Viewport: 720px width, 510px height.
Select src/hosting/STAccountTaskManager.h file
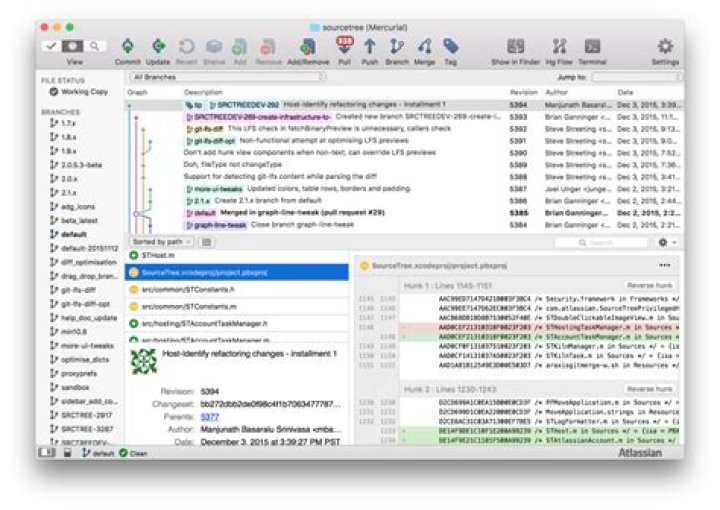236,323
